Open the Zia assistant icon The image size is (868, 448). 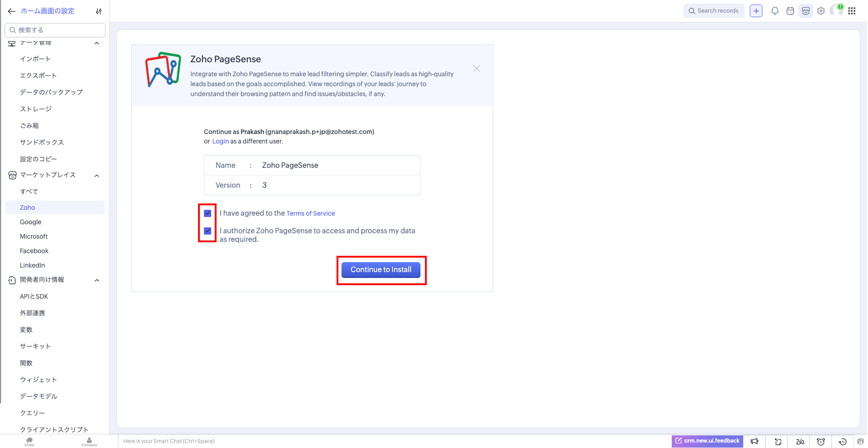coord(800,441)
